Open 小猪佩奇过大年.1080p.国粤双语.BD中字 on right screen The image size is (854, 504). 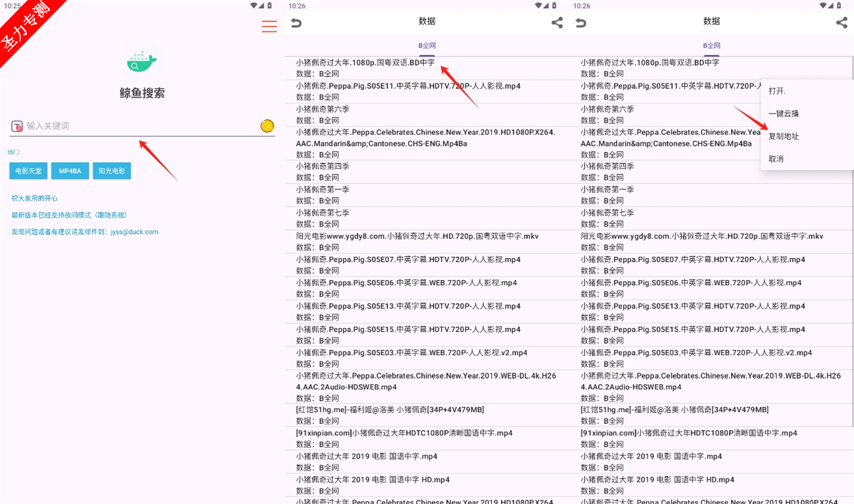[711, 68]
